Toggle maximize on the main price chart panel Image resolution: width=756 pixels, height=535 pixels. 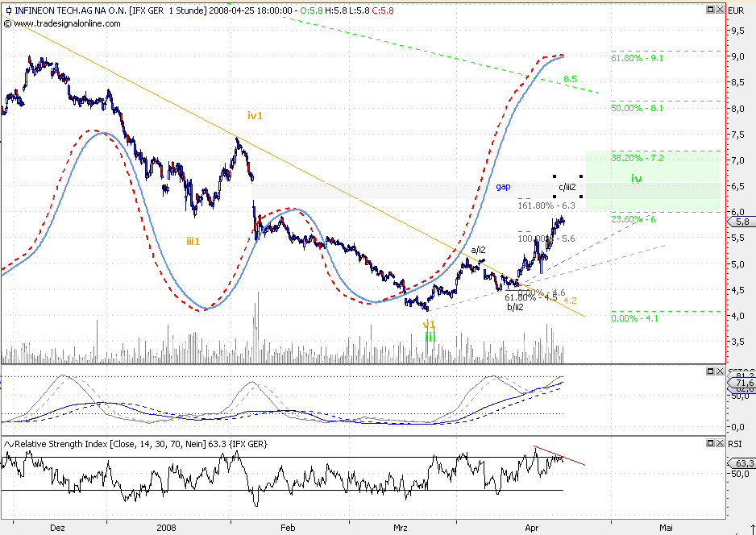pos(711,10)
